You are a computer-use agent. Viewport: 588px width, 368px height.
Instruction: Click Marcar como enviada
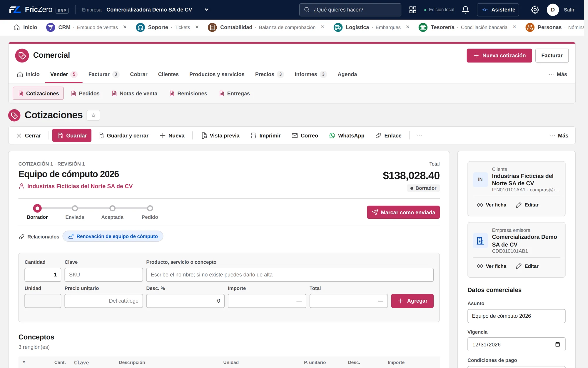click(403, 212)
